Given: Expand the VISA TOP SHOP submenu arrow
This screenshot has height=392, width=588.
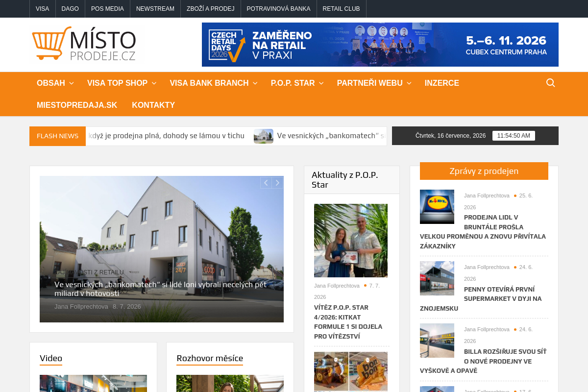Looking at the screenshot, I should pos(154,83).
